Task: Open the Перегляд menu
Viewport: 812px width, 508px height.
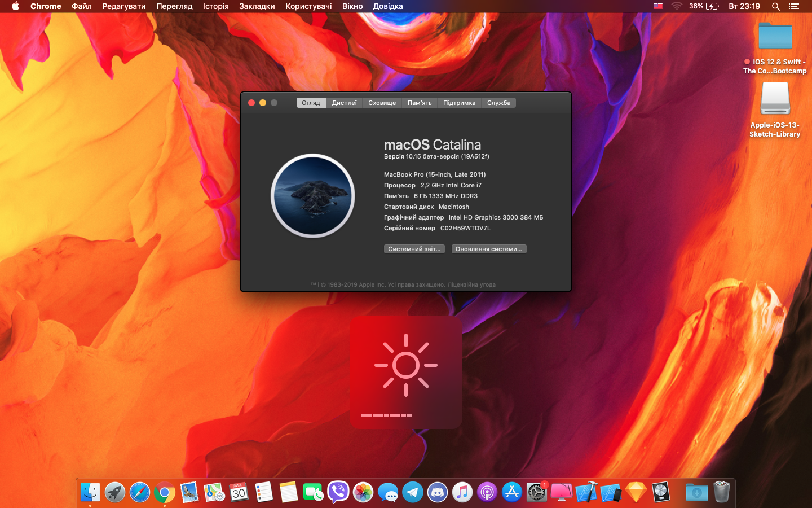Action: (174, 6)
